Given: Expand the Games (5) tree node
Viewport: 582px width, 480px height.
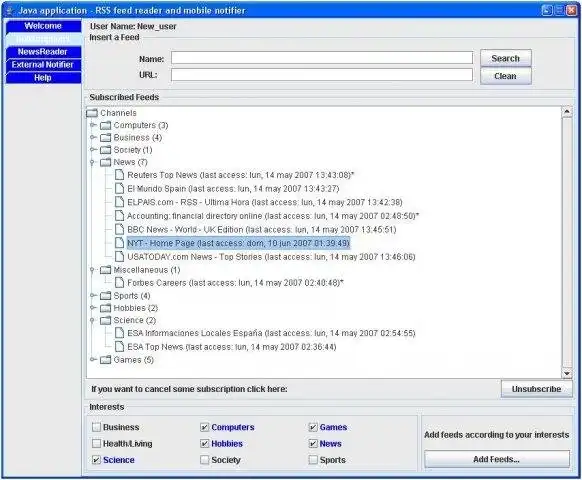Looking at the screenshot, I should click(x=93, y=359).
